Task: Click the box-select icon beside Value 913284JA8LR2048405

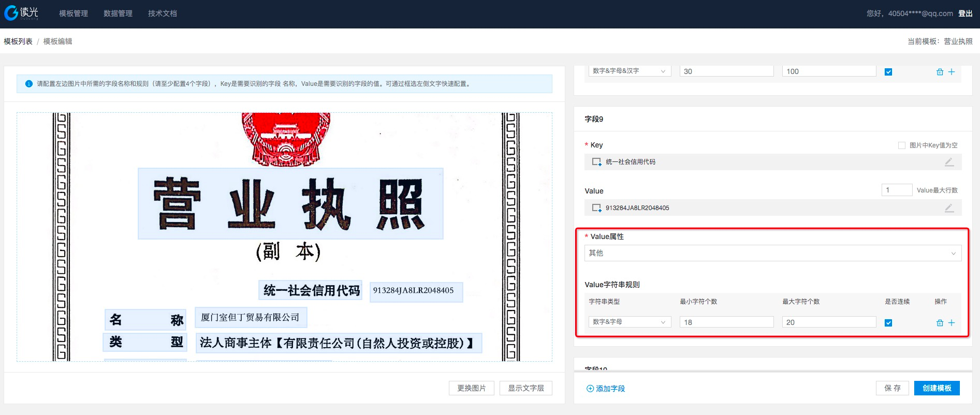Action: point(596,208)
